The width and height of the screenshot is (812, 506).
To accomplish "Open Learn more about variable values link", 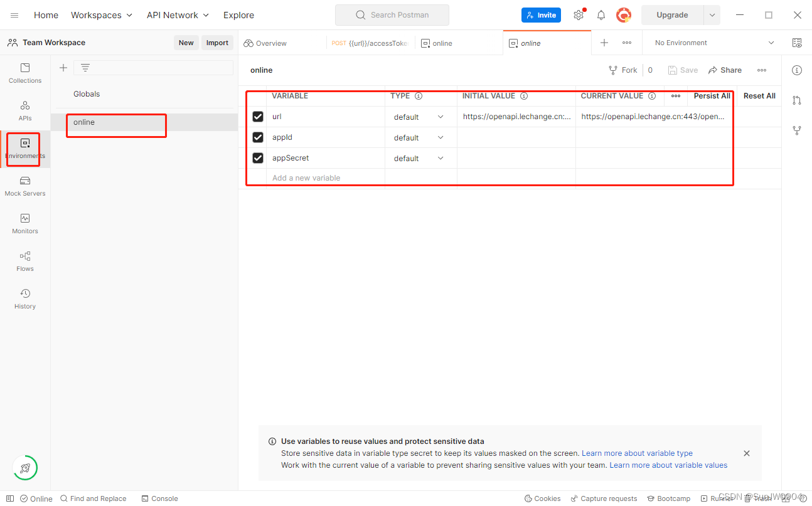I will [x=668, y=465].
